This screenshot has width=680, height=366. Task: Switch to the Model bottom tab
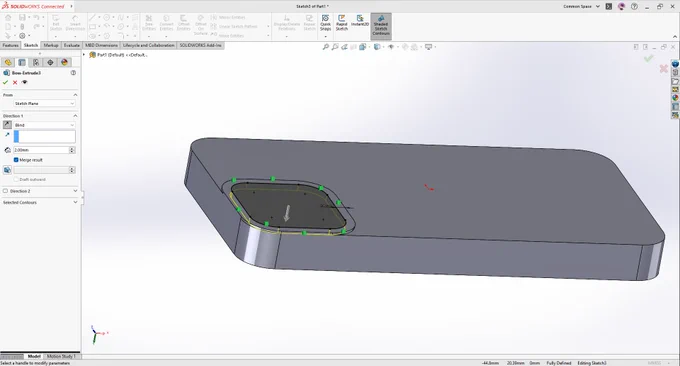pyautogui.click(x=34, y=356)
